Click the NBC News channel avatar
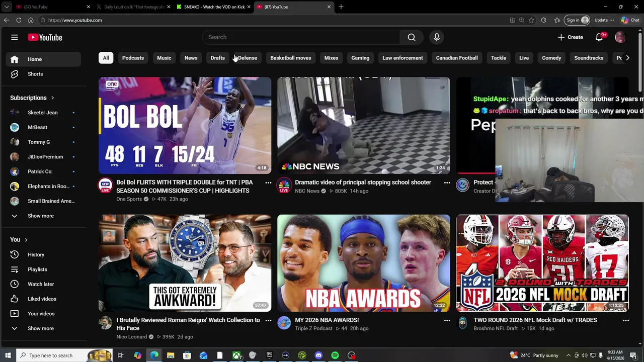 coord(284,185)
